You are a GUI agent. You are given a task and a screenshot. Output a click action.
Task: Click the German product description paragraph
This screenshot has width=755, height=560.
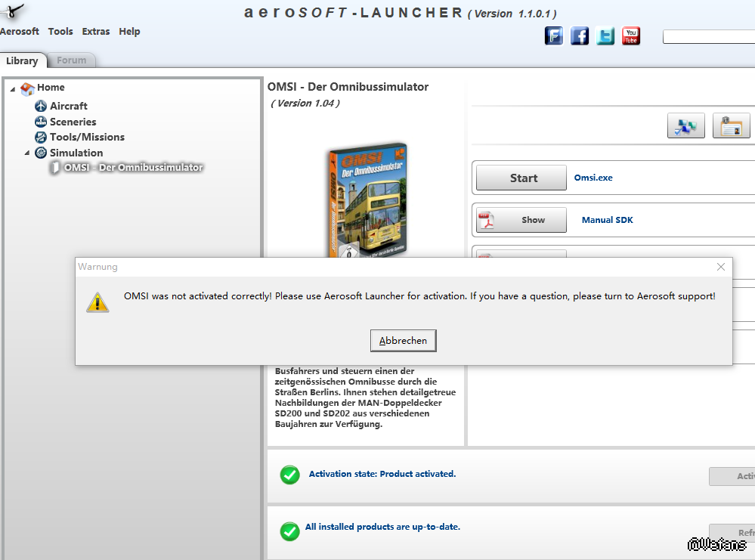click(x=365, y=398)
